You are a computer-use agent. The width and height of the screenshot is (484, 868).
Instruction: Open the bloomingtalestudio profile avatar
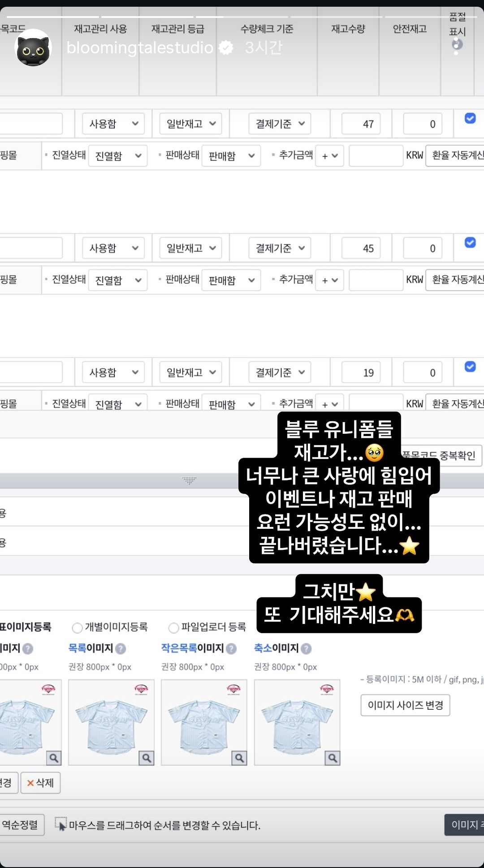(34, 48)
